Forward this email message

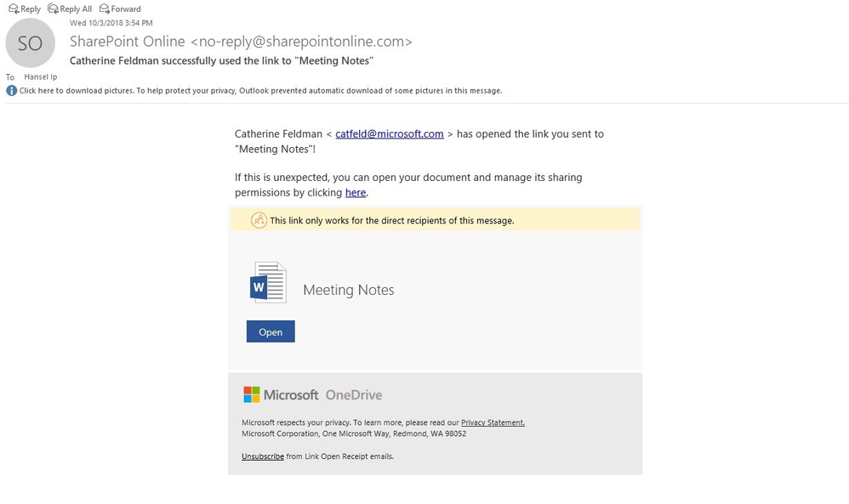(120, 8)
